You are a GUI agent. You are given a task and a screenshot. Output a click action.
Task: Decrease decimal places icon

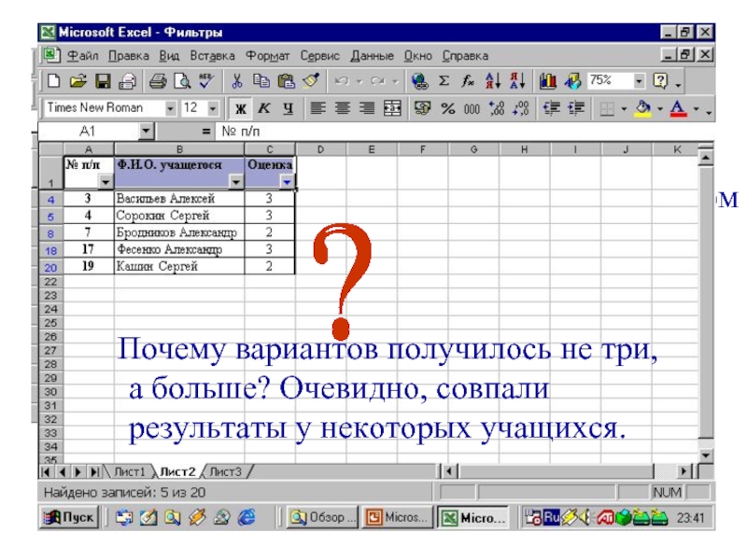tap(521, 108)
